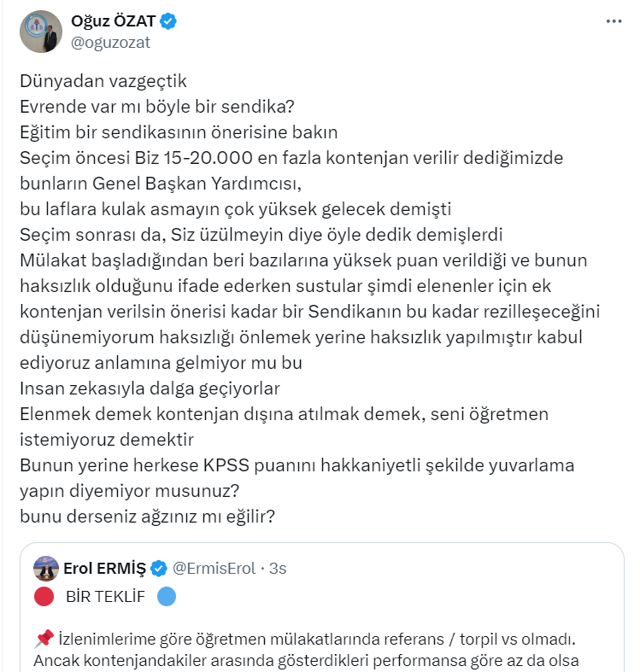
Task: Visit the @ErmisErol handle
Action: [x=214, y=569]
